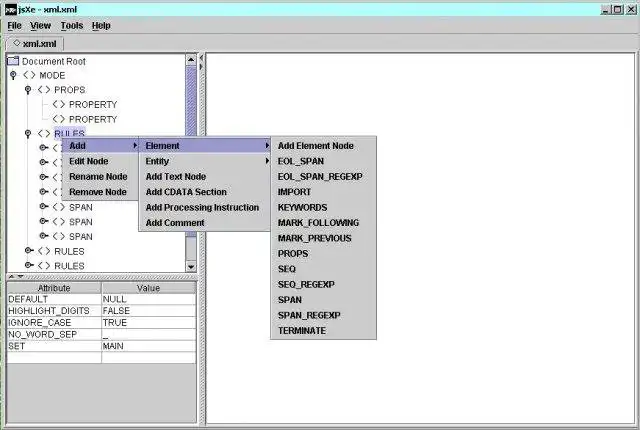Click the empty attribute row cell
Viewport: 640px width, 430px height.
[54, 358]
